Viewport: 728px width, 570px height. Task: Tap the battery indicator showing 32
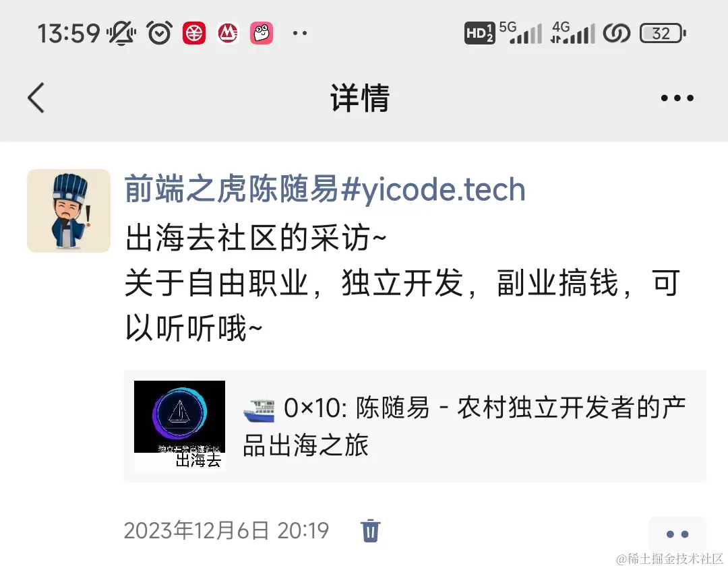663,33
